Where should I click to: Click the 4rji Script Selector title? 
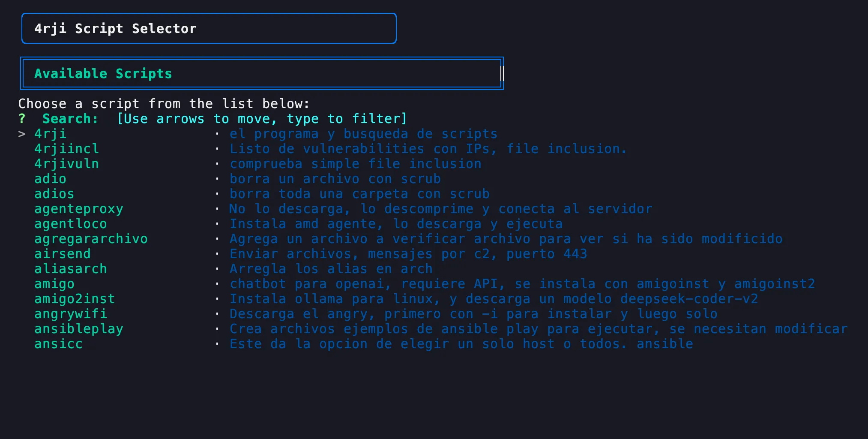click(x=116, y=28)
